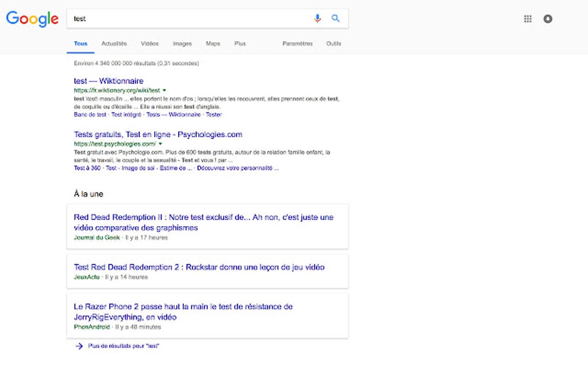This screenshot has width=588, height=368.
Task: Open the Maps tab
Action: (213, 43)
